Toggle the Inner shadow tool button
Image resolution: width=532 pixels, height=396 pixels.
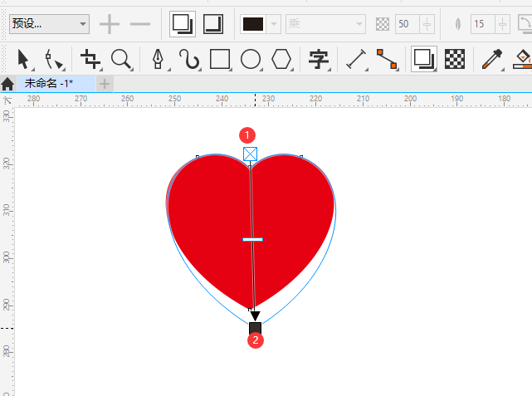(x=213, y=24)
